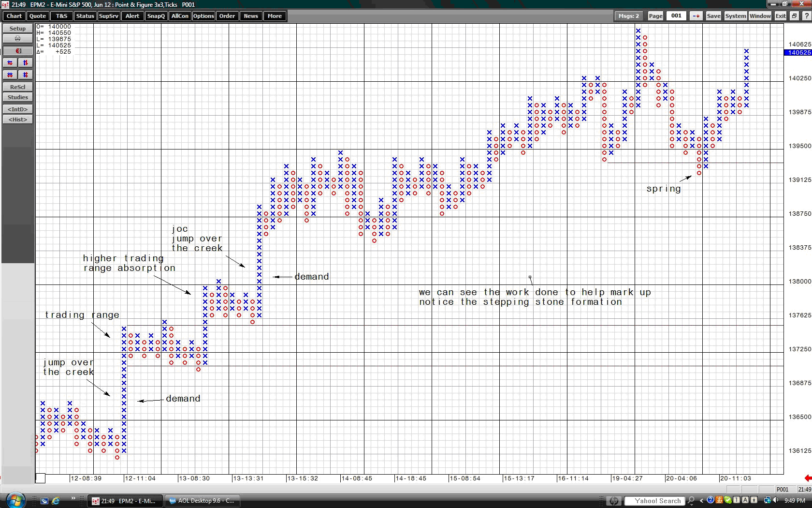Click the vertical up-down arrows icon

point(26,63)
